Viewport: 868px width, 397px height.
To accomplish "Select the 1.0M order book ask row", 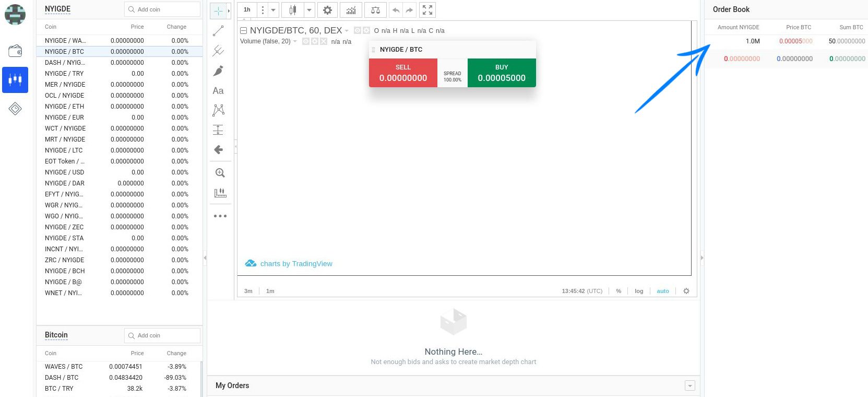I will (x=786, y=41).
